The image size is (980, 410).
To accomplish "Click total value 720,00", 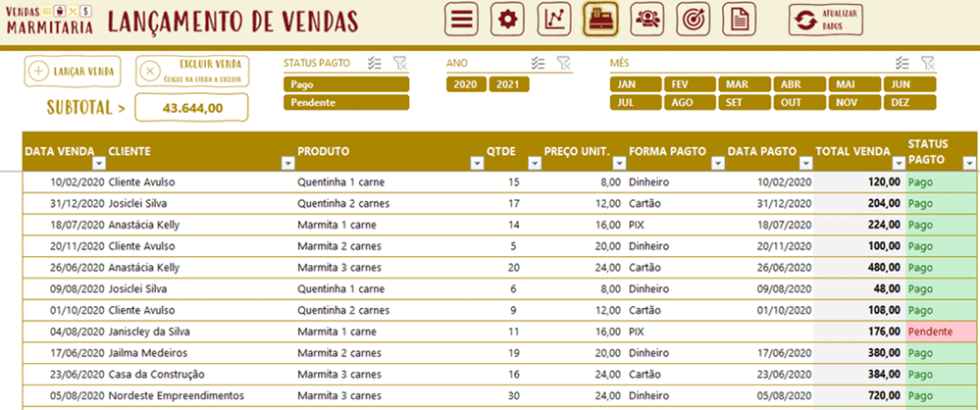I will [x=859, y=395].
